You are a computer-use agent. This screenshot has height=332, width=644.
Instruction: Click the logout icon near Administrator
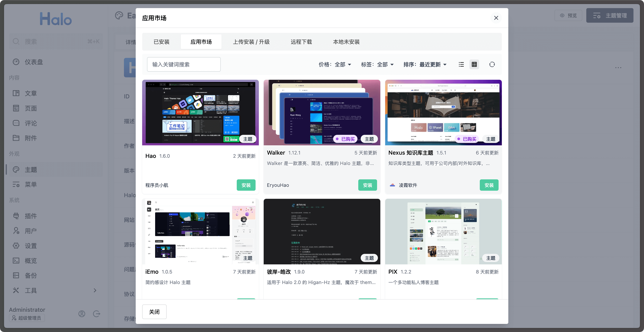coord(97,314)
